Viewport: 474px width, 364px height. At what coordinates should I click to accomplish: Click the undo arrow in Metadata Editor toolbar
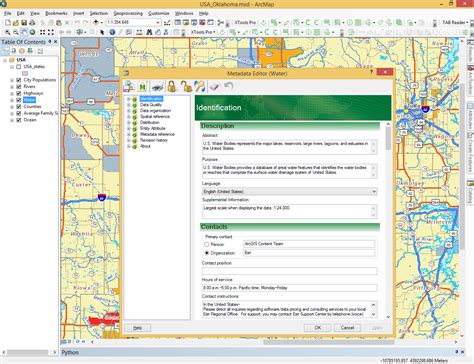(229, 86)
